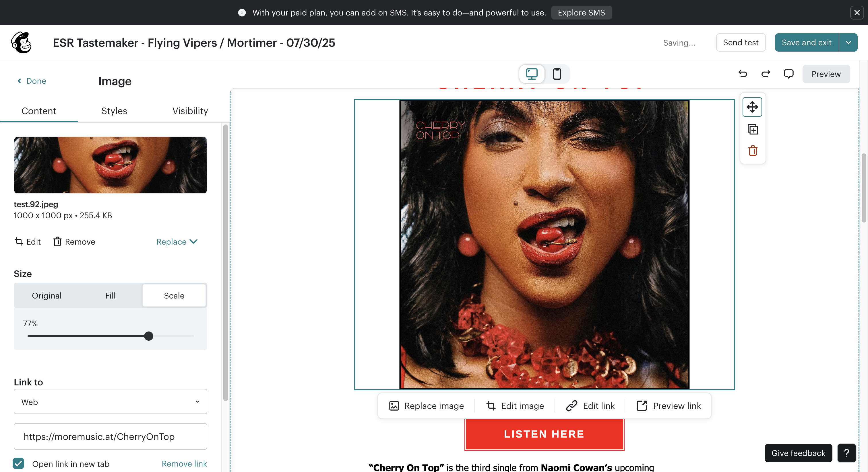The width and height of the screenshot is (868, 472).
Task: Click the "Cherry On Top" paragraph text
Action: click(x=511, y=467)
